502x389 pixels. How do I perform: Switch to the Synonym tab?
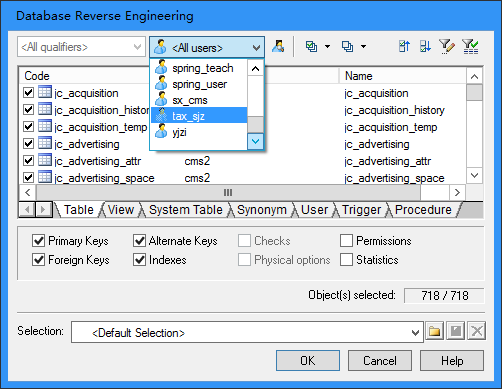(x=262, y=210)
